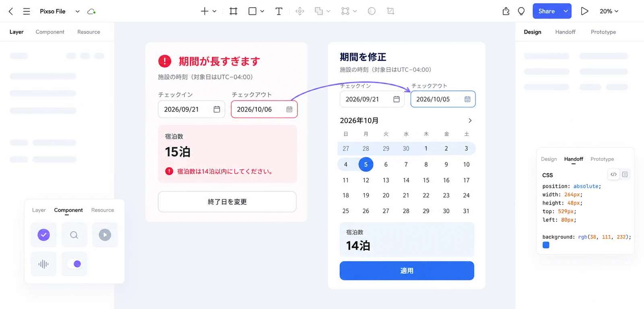
Task: Click the Design tab in floating CSS panel
Action: [x=549, y=159]
